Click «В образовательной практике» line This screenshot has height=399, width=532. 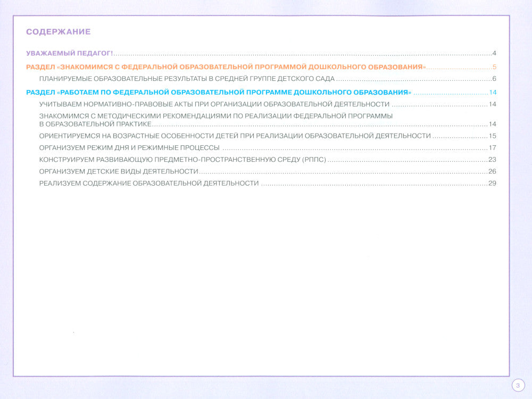pos(95,124)
